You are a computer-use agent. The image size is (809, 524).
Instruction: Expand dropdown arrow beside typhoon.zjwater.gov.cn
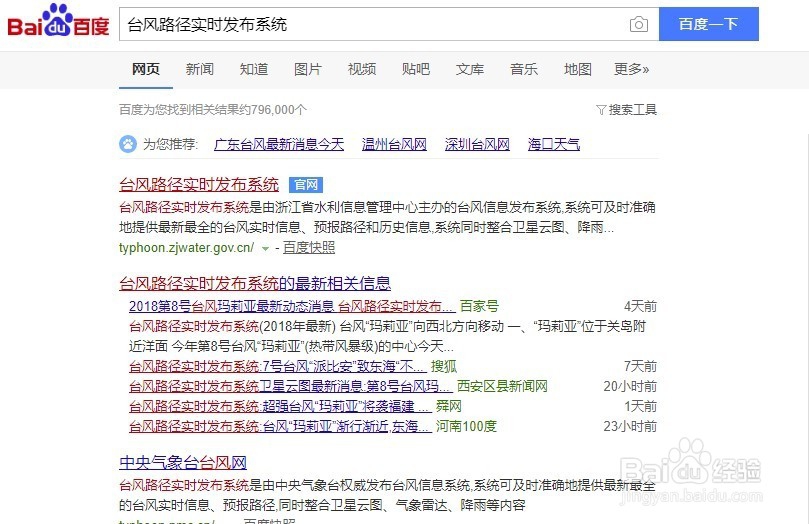click(265, 249)
